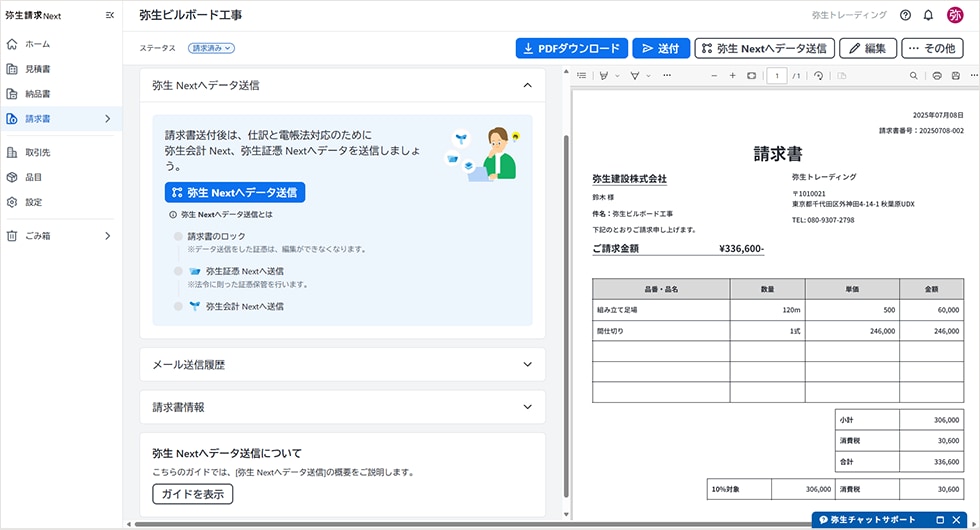Expand the メール送信履歴 section
The width and height of the screenshot is (980, 530).
point(527,365)
